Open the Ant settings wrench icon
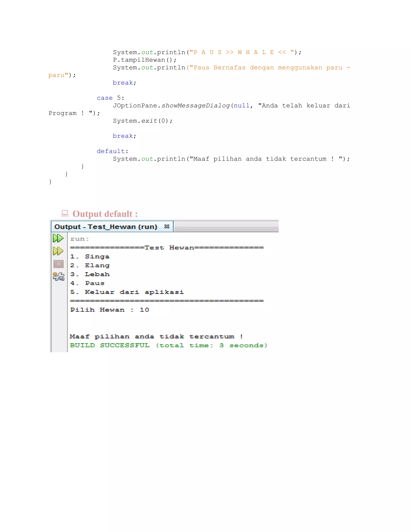 [x=58, y=276]
